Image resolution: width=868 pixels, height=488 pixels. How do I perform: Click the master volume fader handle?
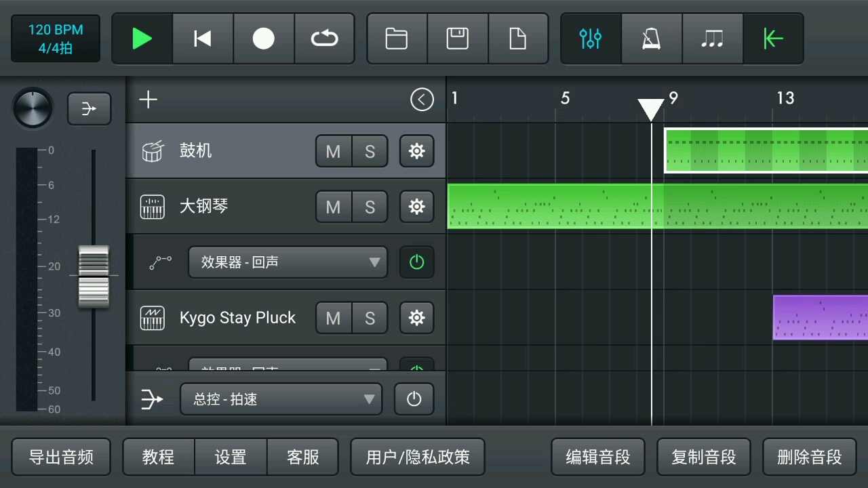(x=94, y=277)
